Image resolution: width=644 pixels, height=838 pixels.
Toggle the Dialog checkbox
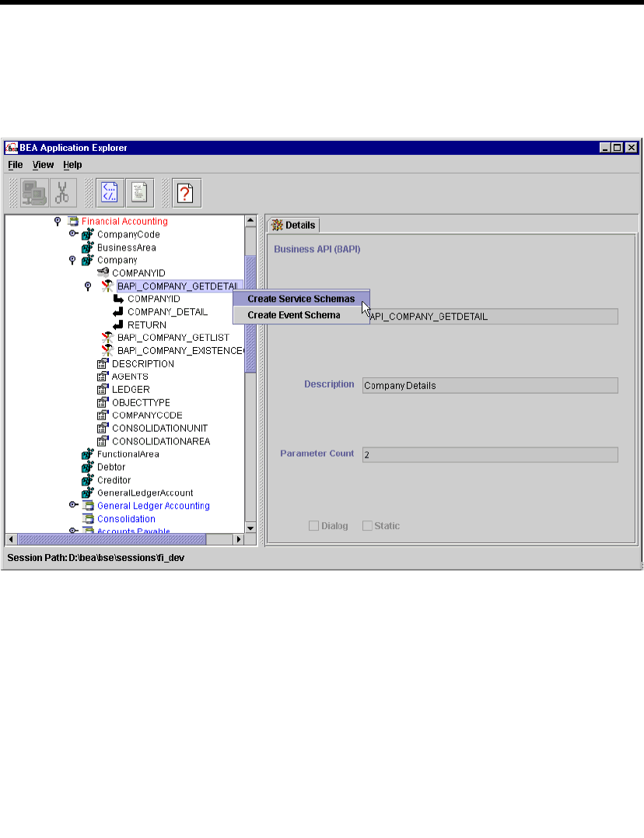tap(313, 526)
